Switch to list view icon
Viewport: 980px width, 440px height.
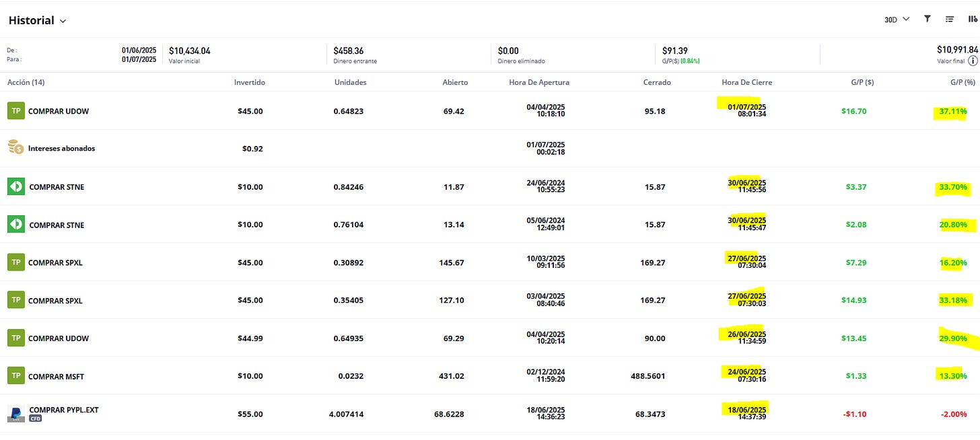coord(950,19)
